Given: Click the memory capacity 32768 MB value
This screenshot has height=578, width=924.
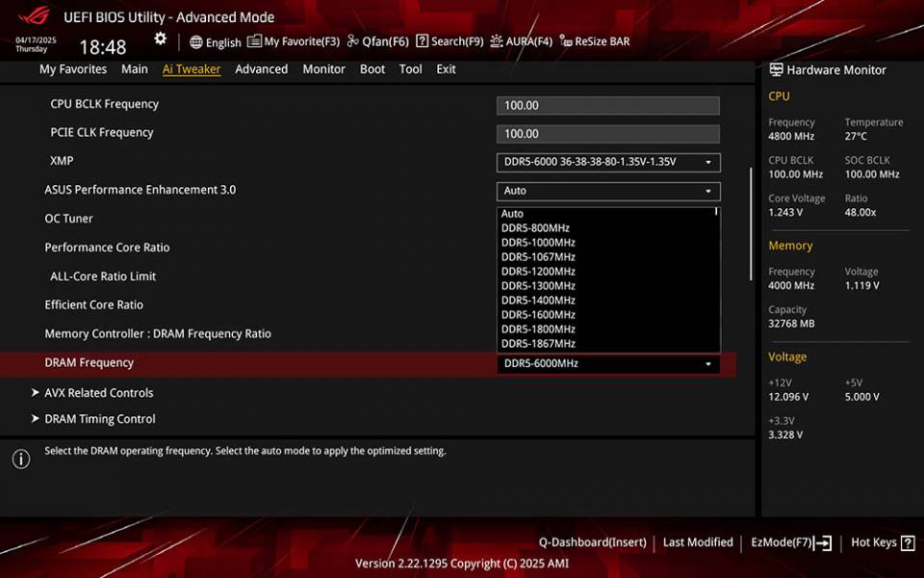Looking at the screenshot, I should click(791, 324).
